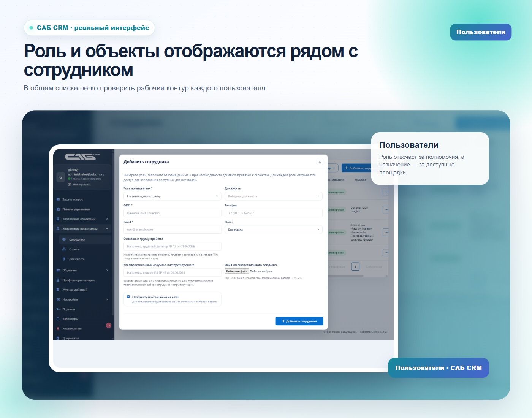Click the Квалификационный документ инструктирующего field
This screenshot has width=532, height=418.
tap(172, 272)
